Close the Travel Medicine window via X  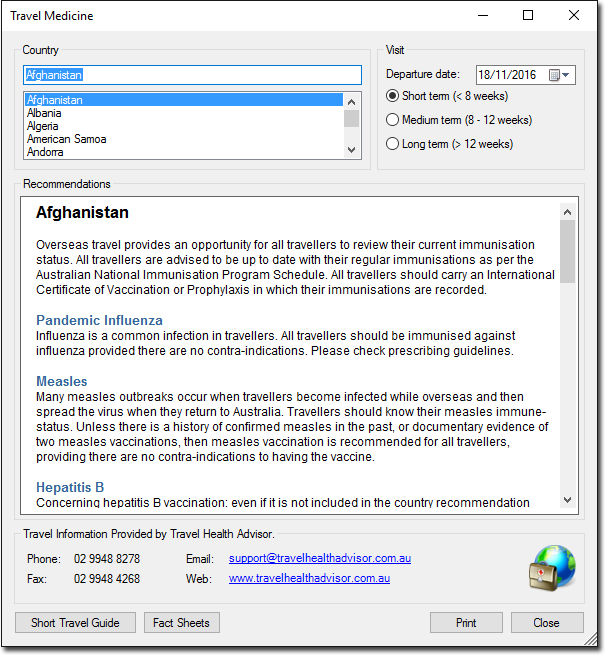point(574,15)
